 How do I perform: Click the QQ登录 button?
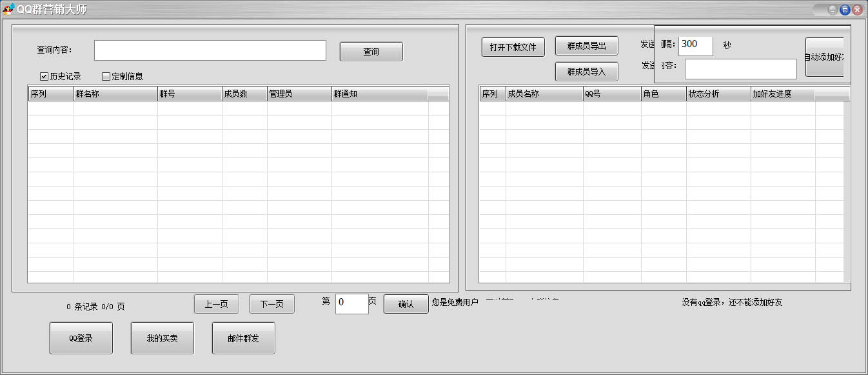[x=81, y=338]
